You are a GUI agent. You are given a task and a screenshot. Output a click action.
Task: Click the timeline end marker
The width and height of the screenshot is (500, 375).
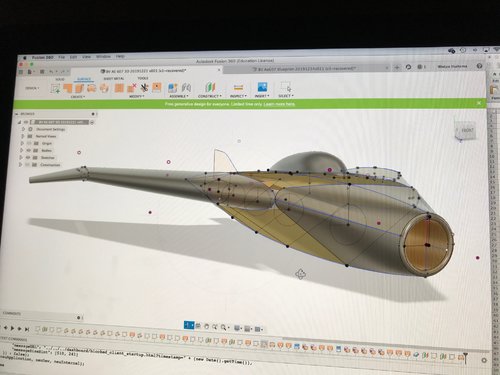point(465,357)
